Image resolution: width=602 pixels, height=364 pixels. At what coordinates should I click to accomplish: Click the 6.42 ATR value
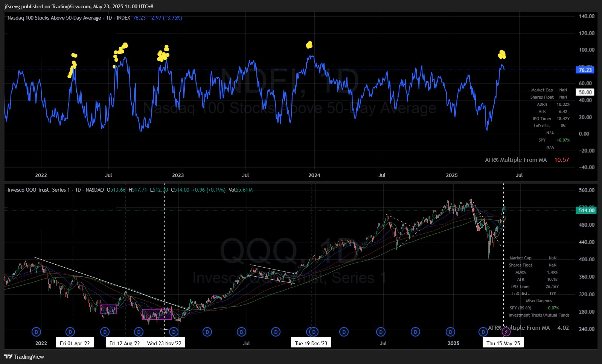tap(563, 111)
